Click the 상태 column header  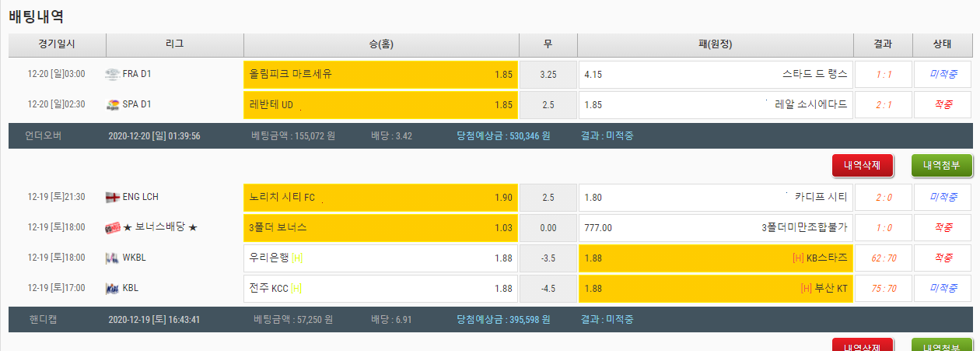[x=943, y=44]
